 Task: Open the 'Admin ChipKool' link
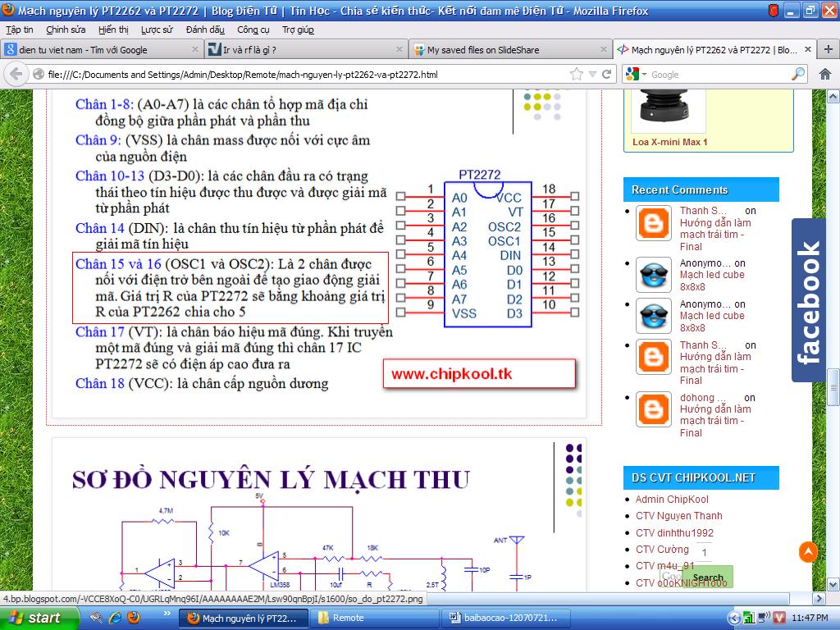(671, 500)
